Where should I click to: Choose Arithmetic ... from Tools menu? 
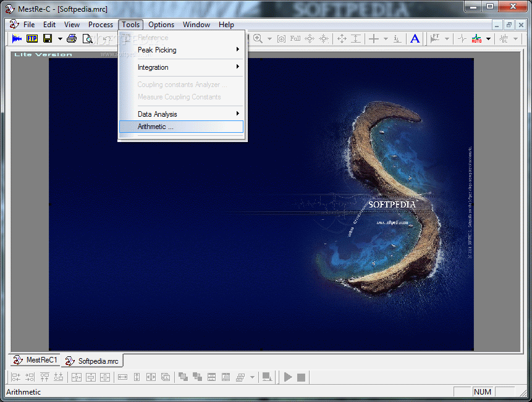(182, 127)
